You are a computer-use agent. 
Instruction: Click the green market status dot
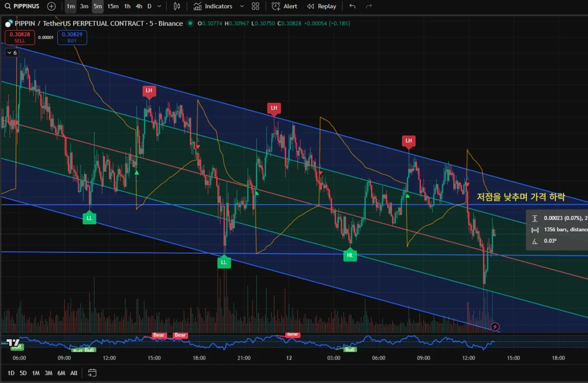click(191, 24)
